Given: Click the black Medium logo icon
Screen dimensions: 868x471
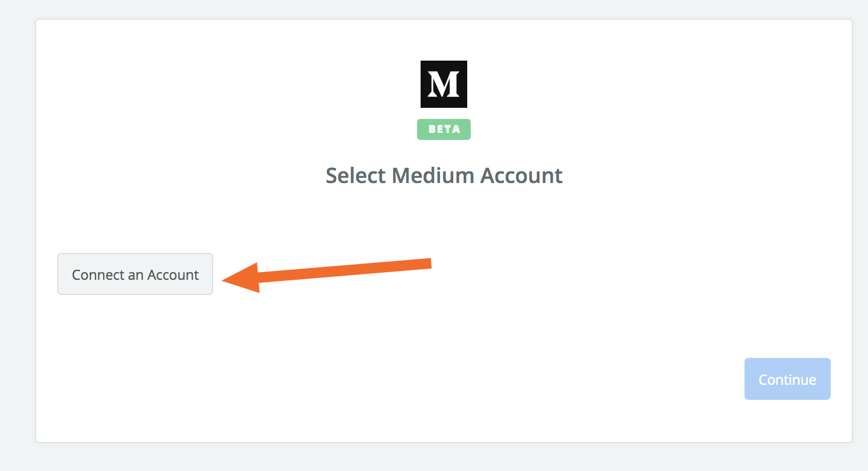Looking at the screenshot, I should point(444,84).
